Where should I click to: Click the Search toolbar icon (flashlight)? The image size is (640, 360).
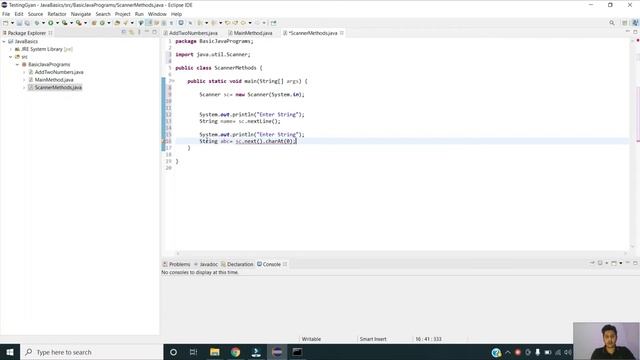pos(126,23)
